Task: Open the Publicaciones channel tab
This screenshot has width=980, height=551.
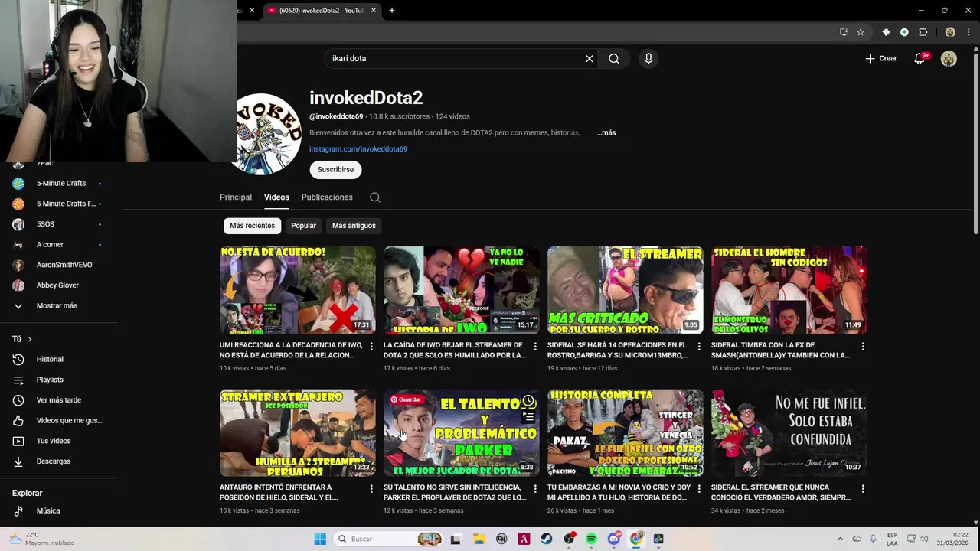Action: point(327,197)
